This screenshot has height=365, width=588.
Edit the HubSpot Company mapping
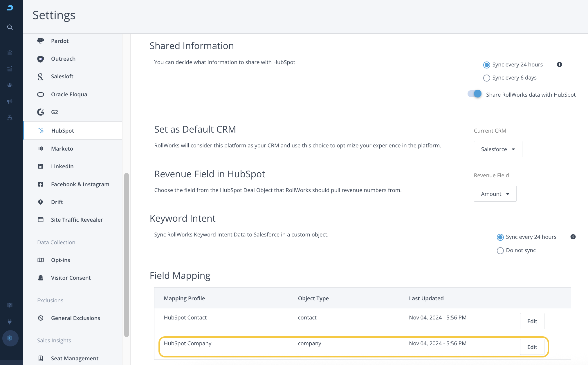point(532,347)
